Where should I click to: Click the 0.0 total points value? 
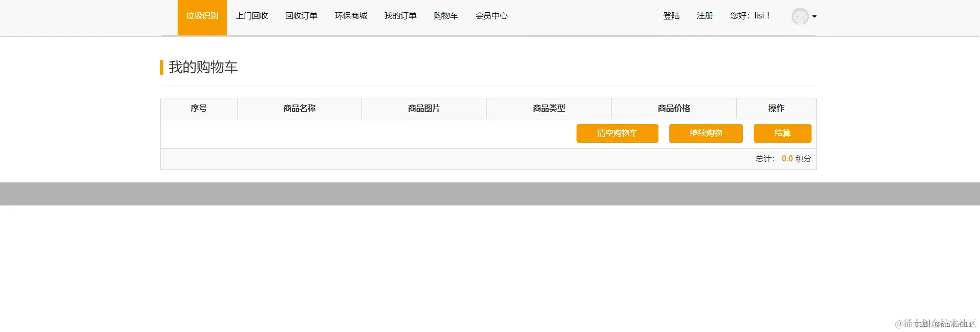[787, 159]
